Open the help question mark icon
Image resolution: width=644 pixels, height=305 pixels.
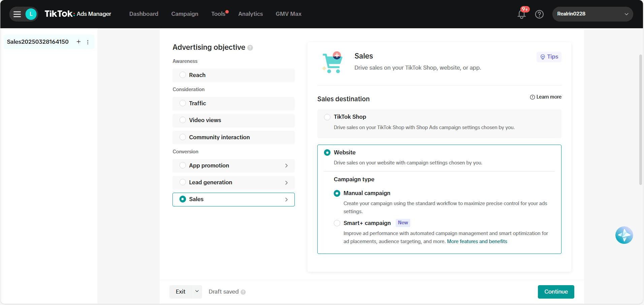539,14
